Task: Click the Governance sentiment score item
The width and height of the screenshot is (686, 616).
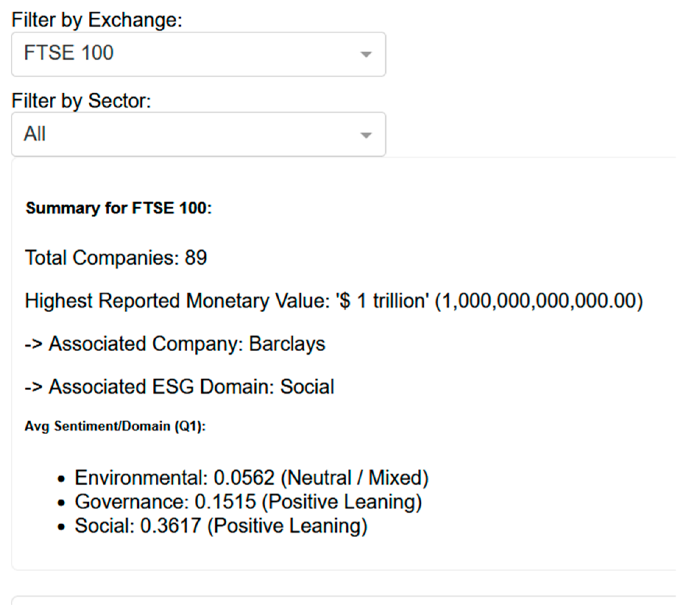Action: tap(248, 502)
